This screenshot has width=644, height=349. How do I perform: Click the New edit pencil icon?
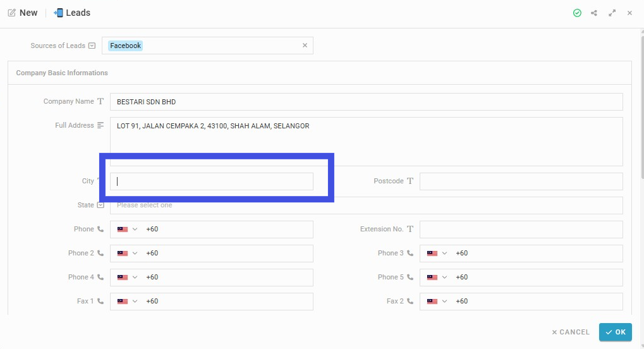coord(12,13)
